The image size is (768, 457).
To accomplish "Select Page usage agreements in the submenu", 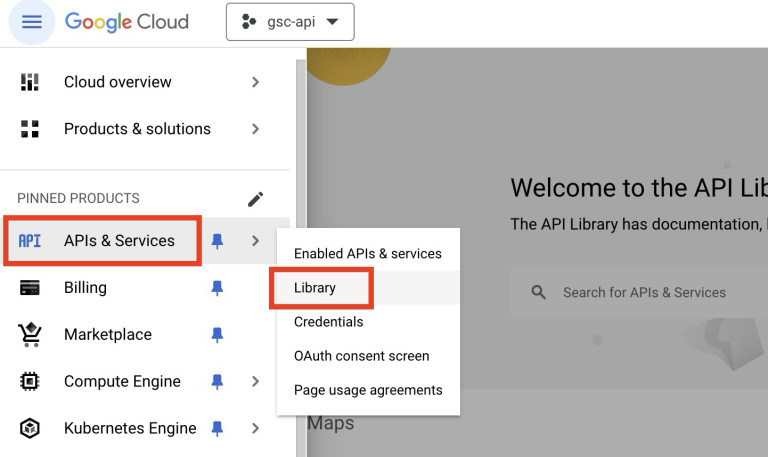I will (x=368, y=390).
